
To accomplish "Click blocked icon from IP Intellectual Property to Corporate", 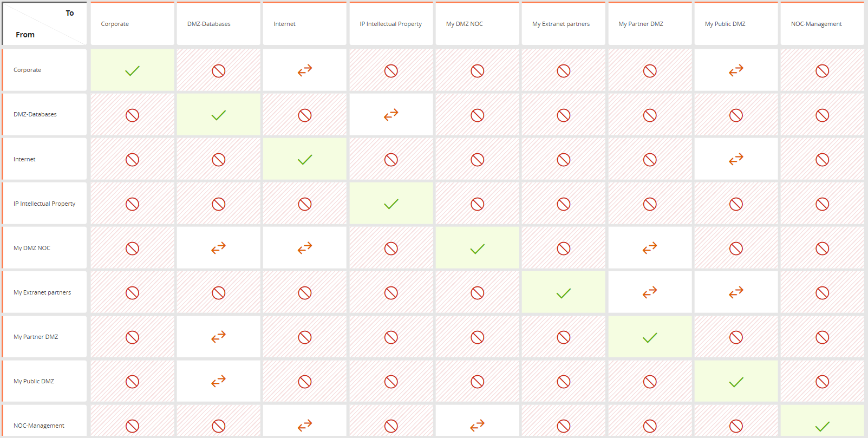I will (x=132, y=204).
